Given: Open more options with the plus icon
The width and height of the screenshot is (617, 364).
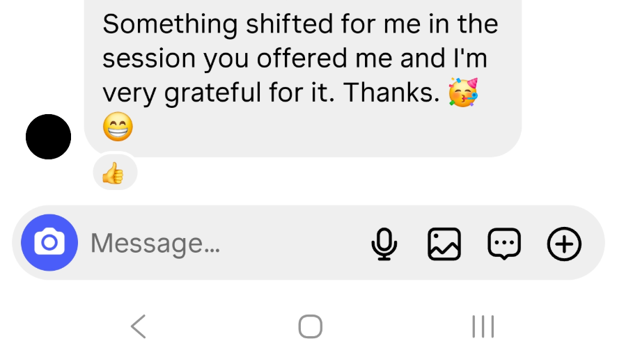Looking at the screenshot, I should [564, 244].
